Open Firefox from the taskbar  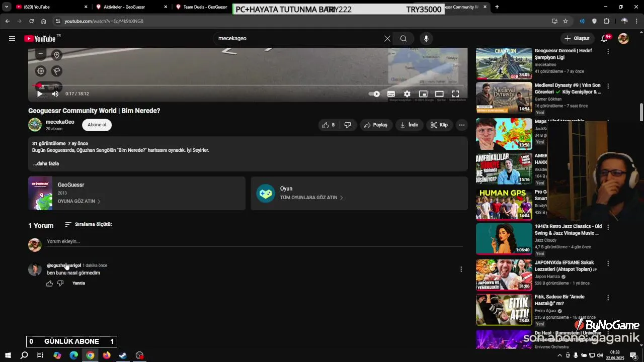click(107, 355)
